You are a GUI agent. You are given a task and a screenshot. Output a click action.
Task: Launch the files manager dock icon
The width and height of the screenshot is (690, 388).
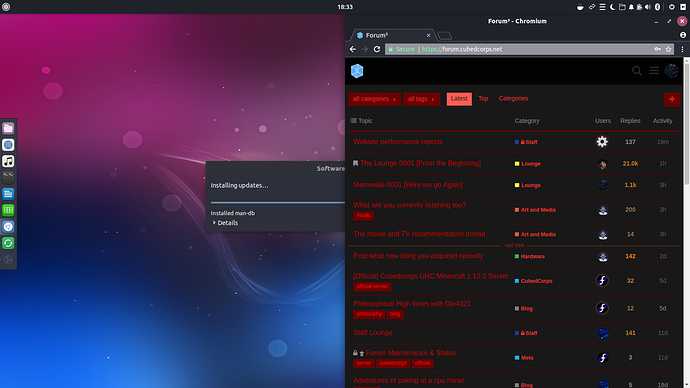coord(8,128)
